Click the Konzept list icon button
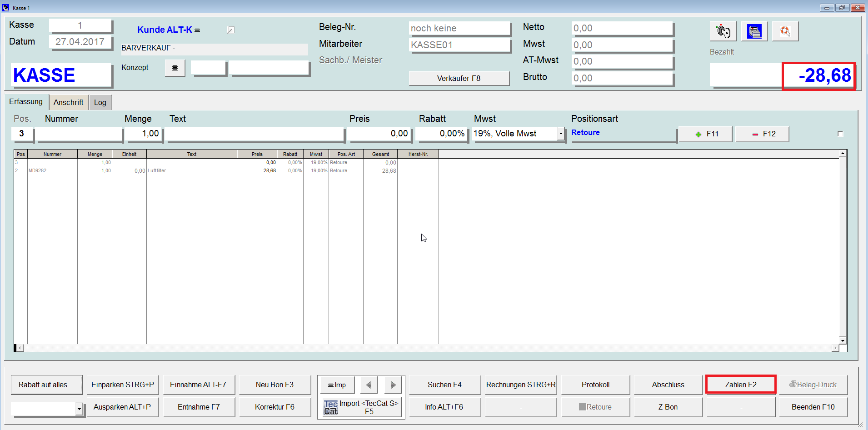 175,68
